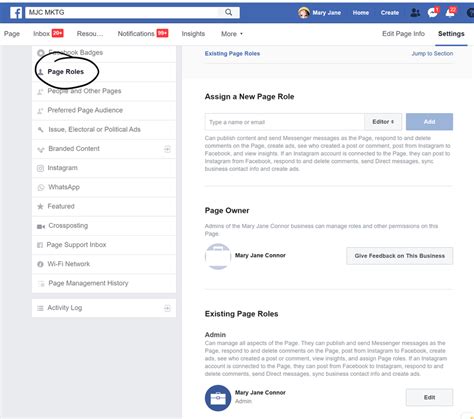
Task: Open the Notifications tab
Action: pos(143,34)
